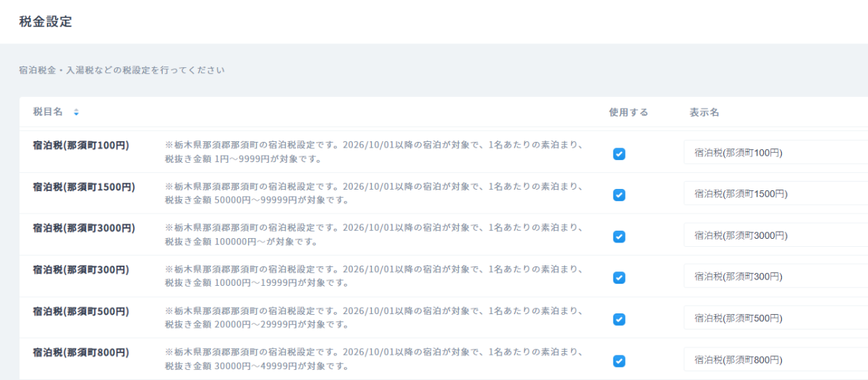The image size is (868, 380).
Task: Toggle the 宿泊税(那須町1500円) 使用する checkbox
Action: [619, 195]
